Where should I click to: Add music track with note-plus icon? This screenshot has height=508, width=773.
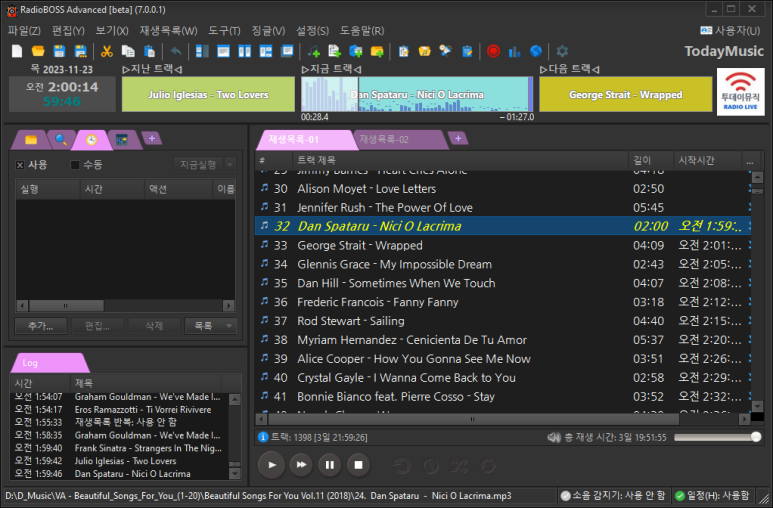[314, 51]
